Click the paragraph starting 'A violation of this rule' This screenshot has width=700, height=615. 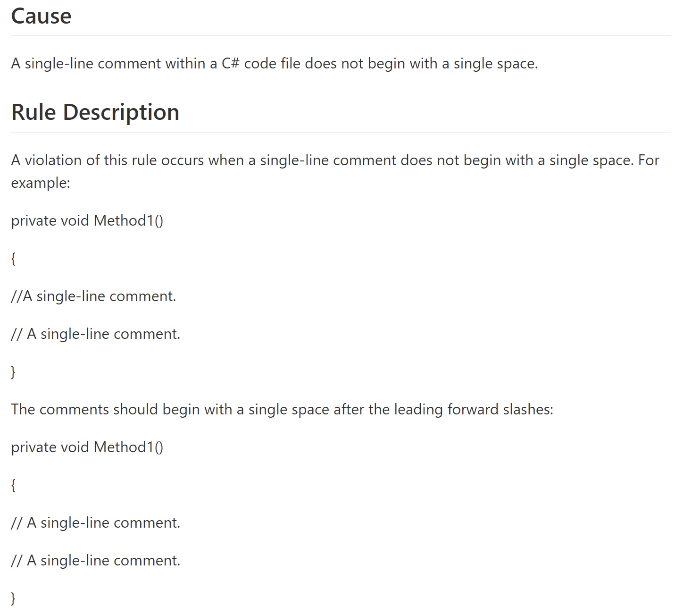(335, 171)
